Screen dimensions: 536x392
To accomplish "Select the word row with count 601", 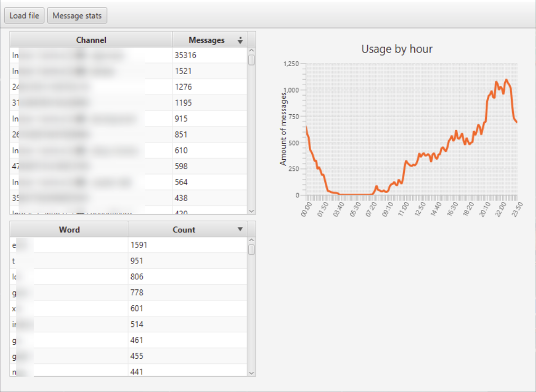I will click(x=128, y=308).
